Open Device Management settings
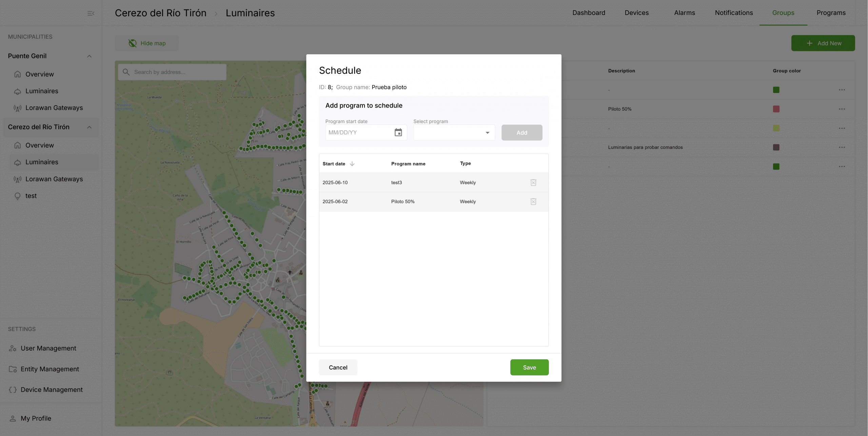Image resolution: width=868 pixels, height=436 pixels. coord(52,390)
